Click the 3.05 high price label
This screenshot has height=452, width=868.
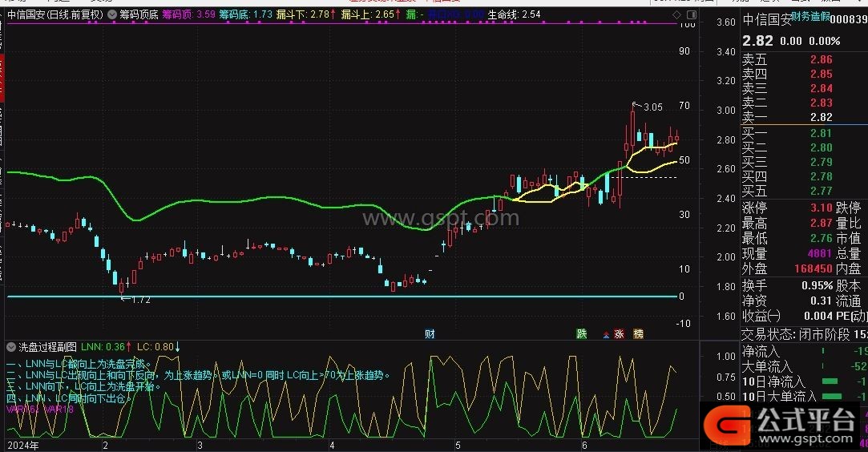[653, 107]
